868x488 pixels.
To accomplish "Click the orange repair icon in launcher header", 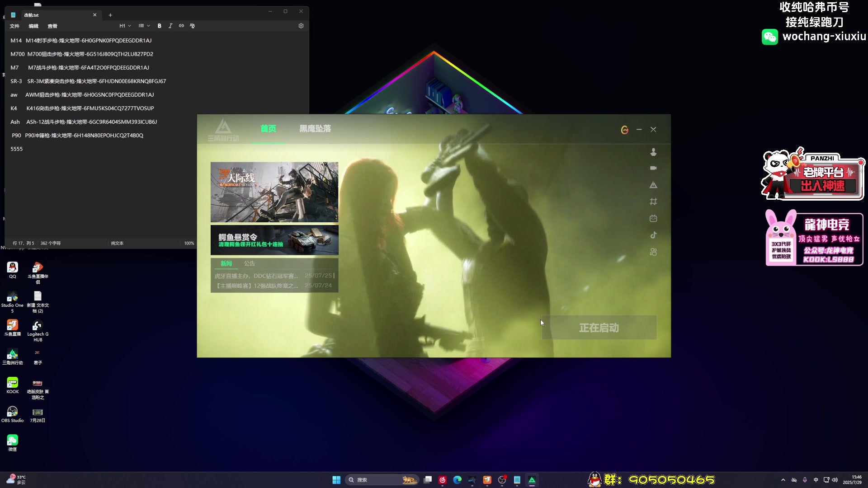I will 625,130.
